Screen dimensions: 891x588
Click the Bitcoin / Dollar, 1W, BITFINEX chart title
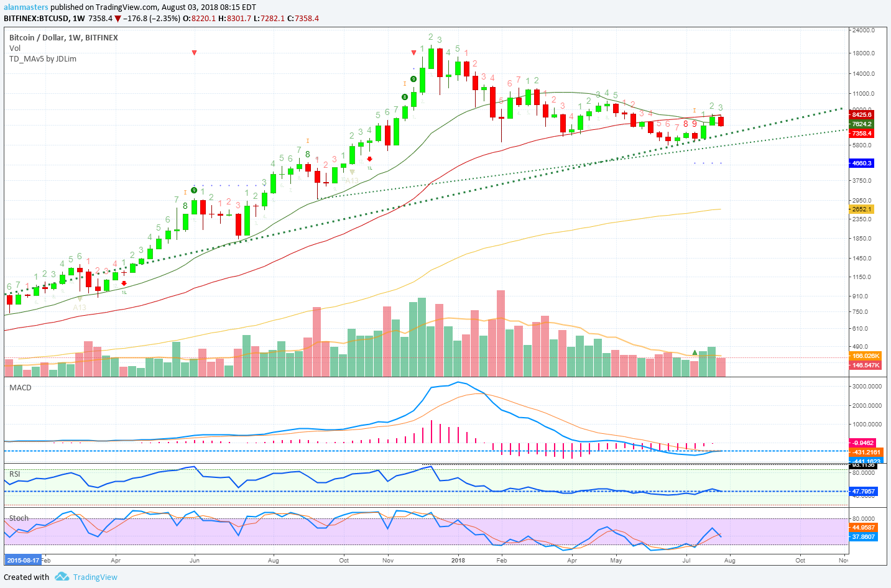click(x=63, y=38)
